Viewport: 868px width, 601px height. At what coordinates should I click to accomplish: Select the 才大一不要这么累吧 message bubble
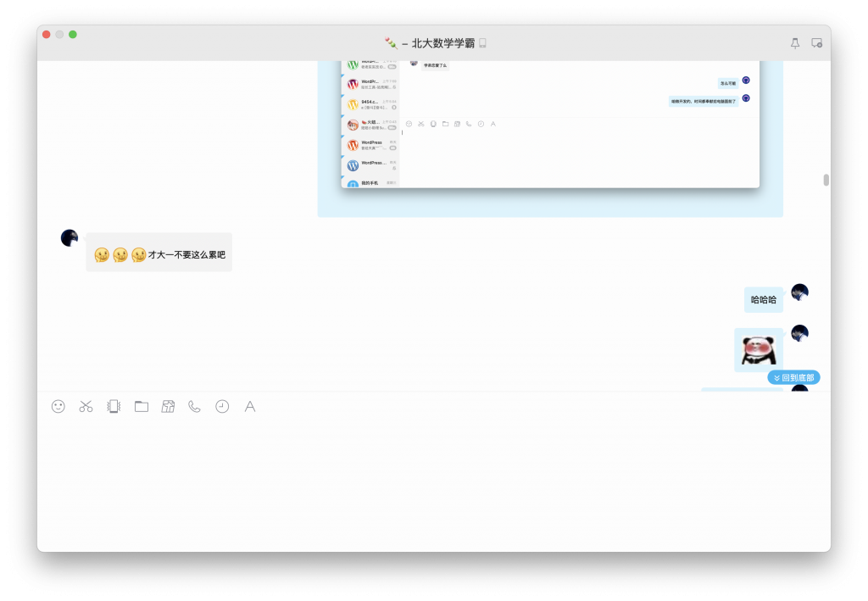click(159, 252)
